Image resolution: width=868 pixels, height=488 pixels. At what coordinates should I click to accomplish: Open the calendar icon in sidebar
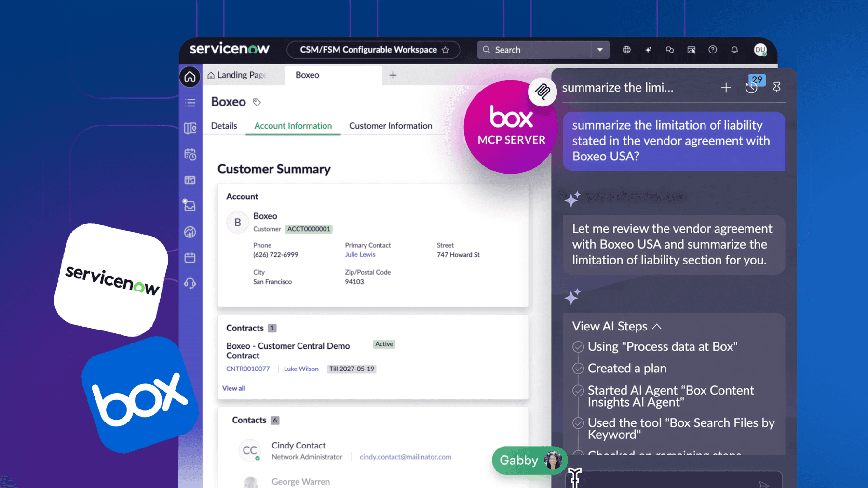click(190, 258)
